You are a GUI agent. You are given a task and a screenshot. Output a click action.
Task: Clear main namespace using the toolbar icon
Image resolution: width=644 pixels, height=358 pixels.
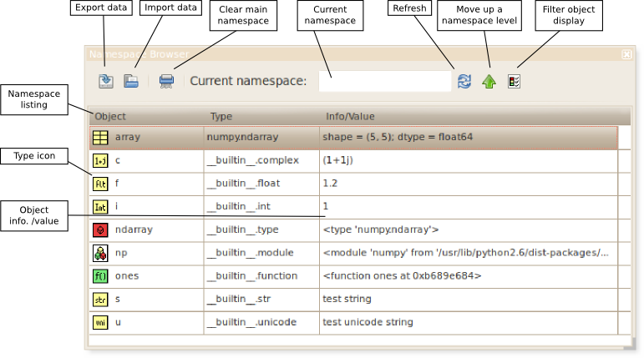[x=167, y=81]
